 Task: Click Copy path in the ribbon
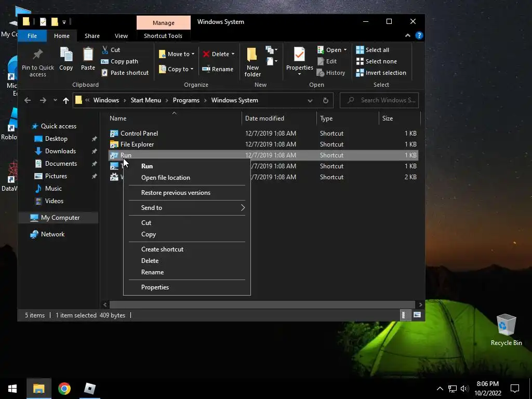(x=119, y=61)
